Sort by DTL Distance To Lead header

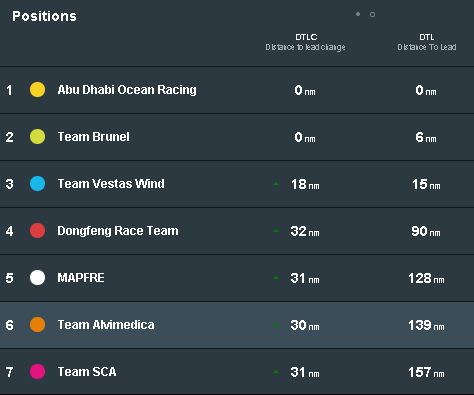pyautogui.click(x=427, y=42)
